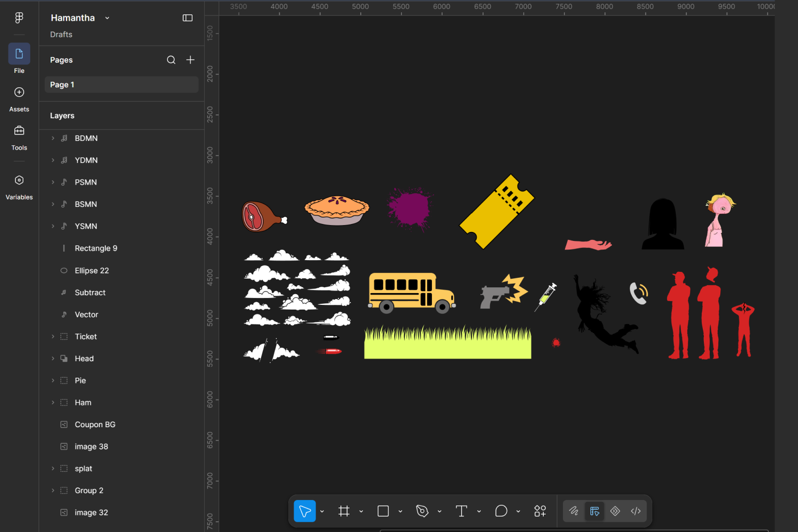Open the Figma main menu logo
This screenshot has width=798, height=532.
click(x=19, y=18)
